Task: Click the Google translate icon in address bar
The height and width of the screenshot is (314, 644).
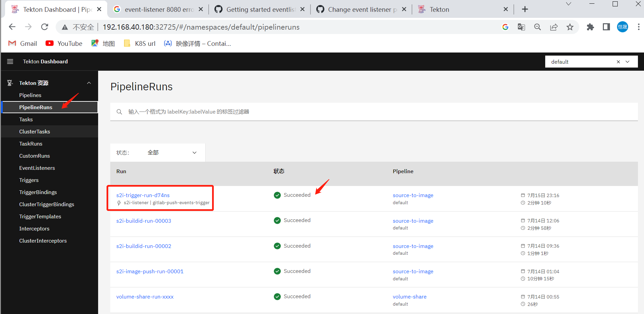Action: point(521,27)
